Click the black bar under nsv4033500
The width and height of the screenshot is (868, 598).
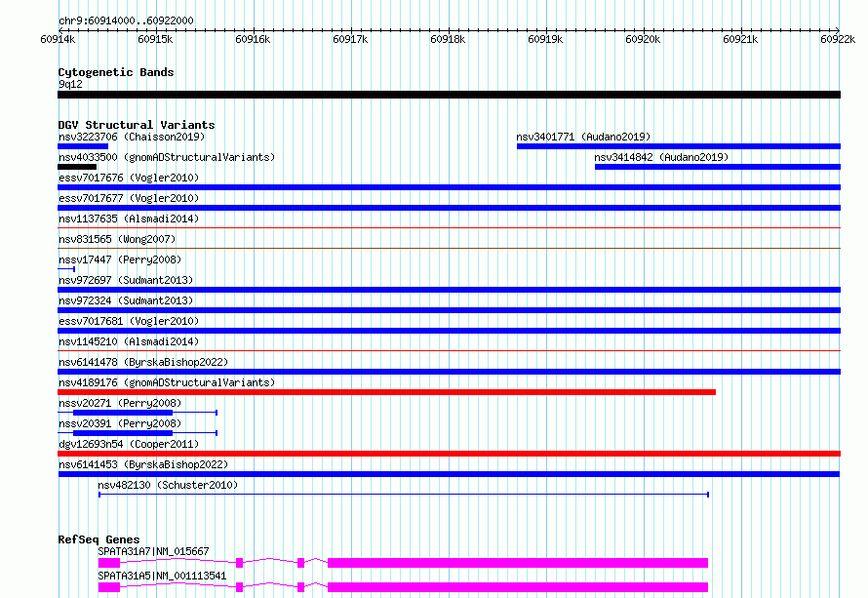tap(77, 167)
